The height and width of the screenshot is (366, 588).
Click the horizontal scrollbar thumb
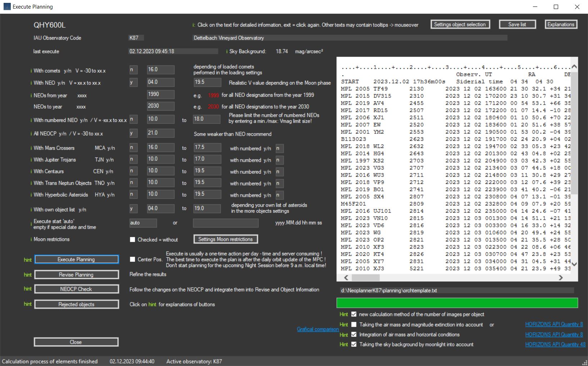point(366,278)
